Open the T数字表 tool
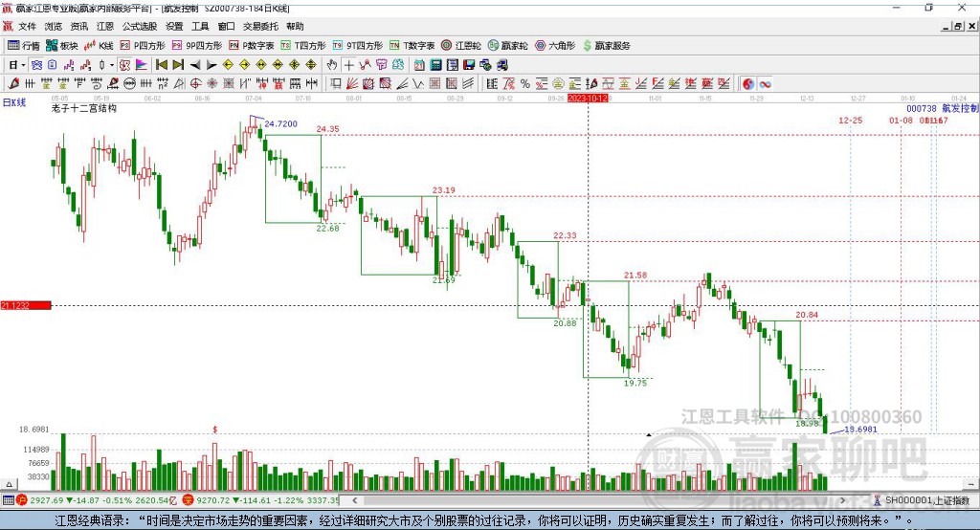 tap(412, 46)
